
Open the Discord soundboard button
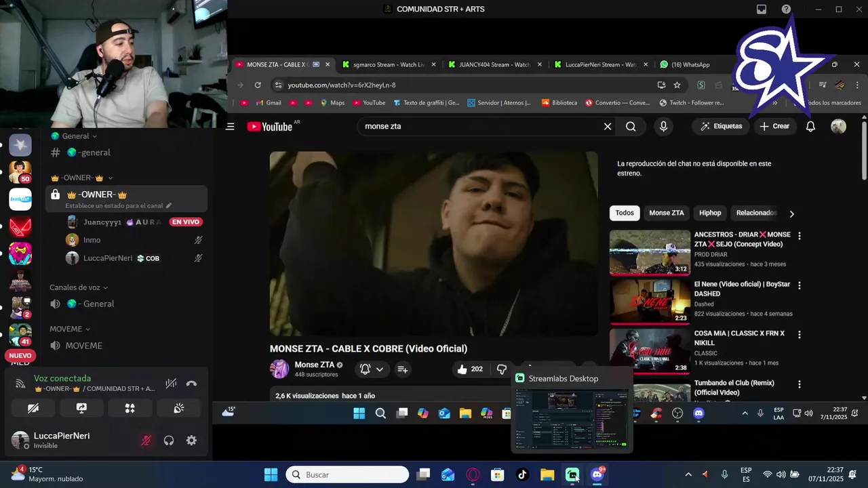click(x=179, y=408)
